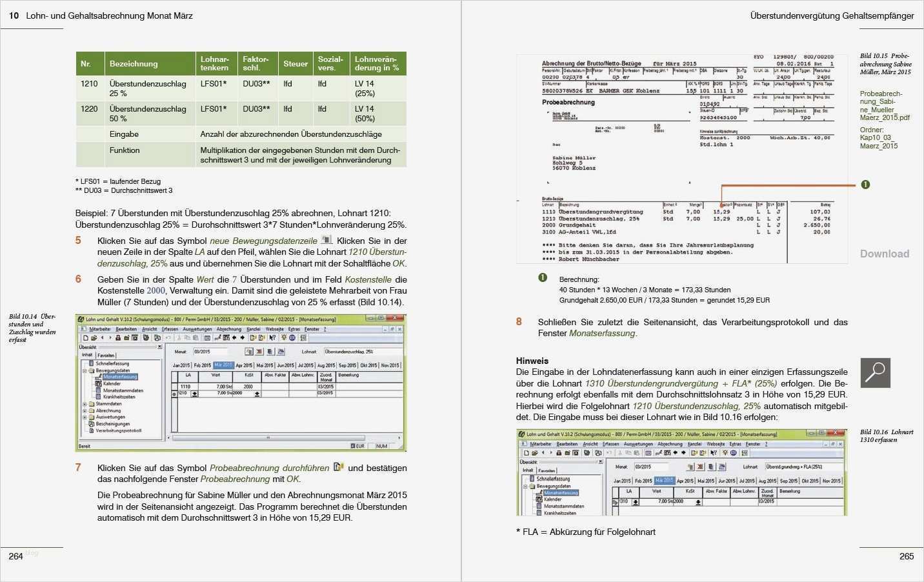Click the new document icon in Bild 10.14 toolbar
924x582 pixels.
[x=85, y=337]
